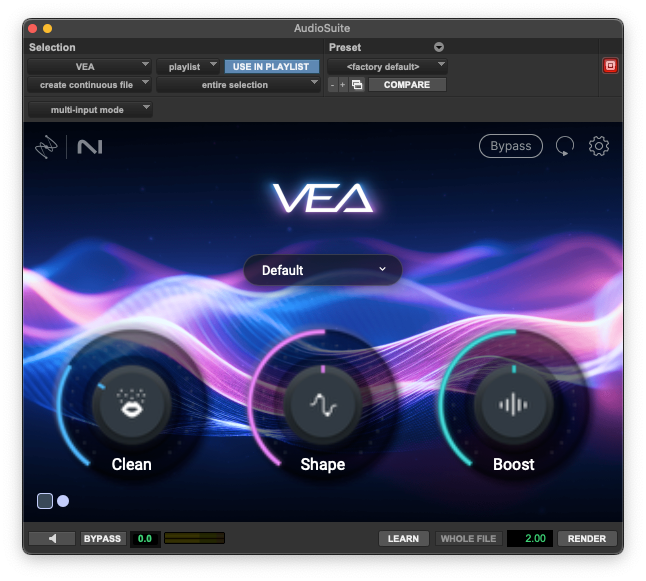
Task: Click the LEARN button
Action: [403, 538]
